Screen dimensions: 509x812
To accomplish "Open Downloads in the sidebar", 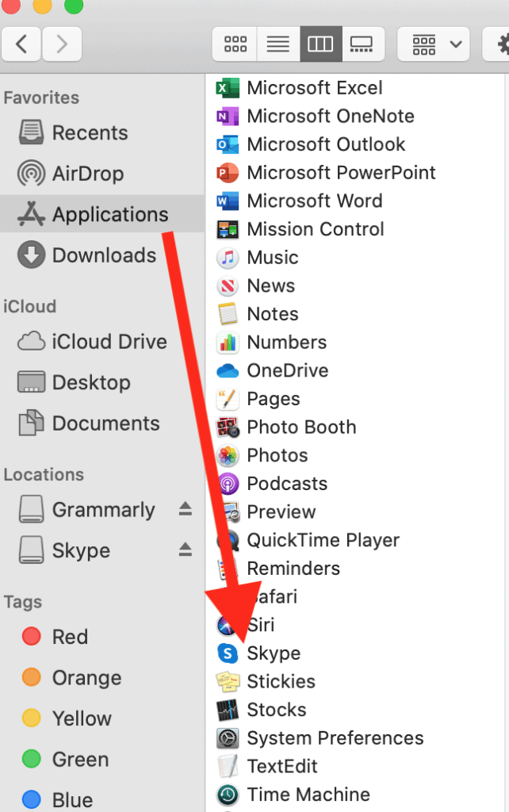I will click(x=103, y=255).
